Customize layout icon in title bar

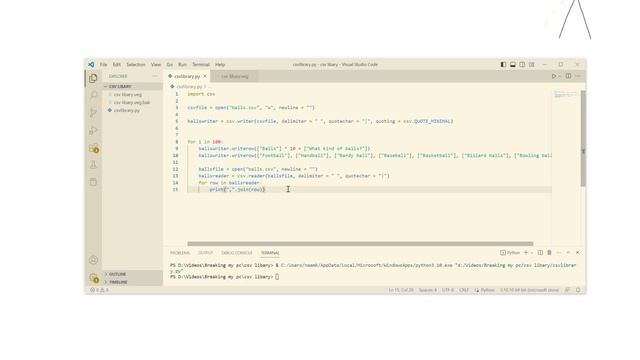pyautogui.click(x=531, y=64)
